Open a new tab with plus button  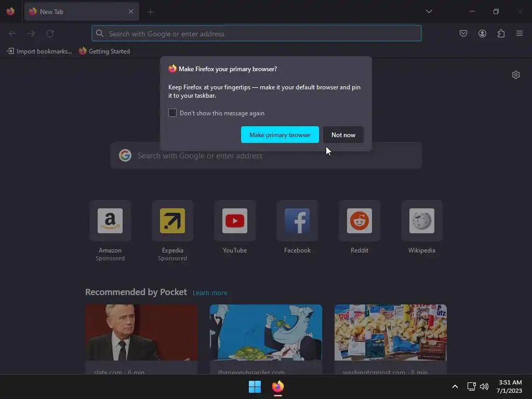click(x=150, y=12)
